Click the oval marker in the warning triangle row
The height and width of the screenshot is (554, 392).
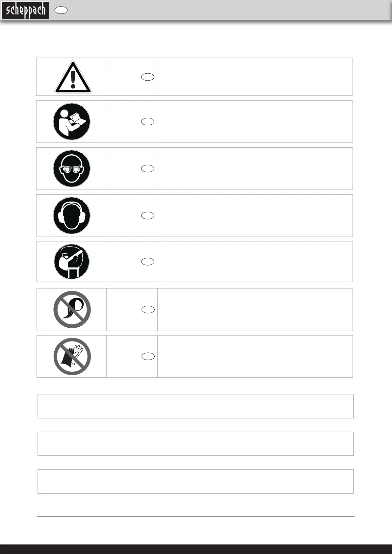tap(148, 77)
